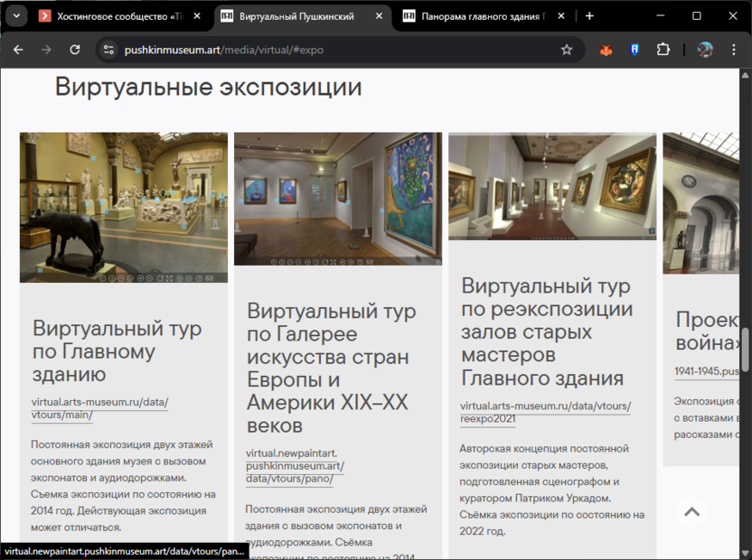Open a new browser tab
This screenshot has width=752, height=560.
[589, 16]
